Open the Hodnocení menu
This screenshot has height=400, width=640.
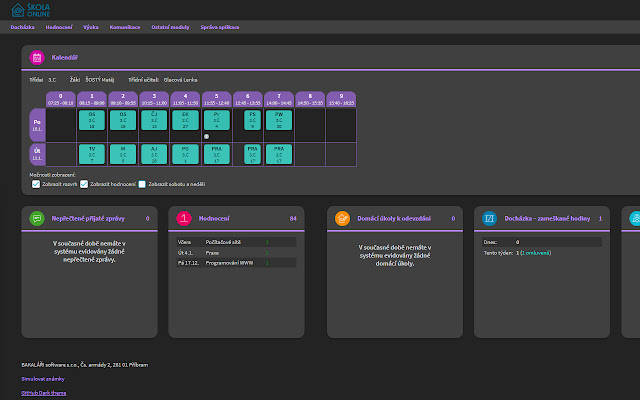pos(59,27)
